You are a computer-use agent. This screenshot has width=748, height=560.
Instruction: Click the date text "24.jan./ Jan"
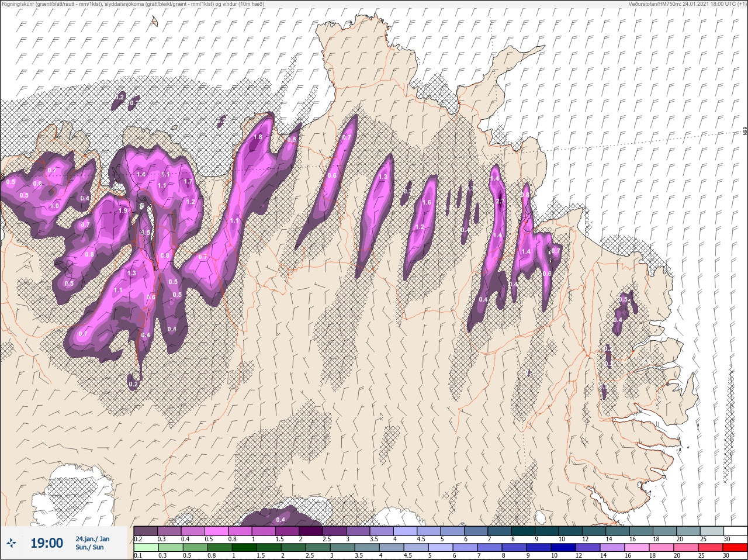point(92,538)
